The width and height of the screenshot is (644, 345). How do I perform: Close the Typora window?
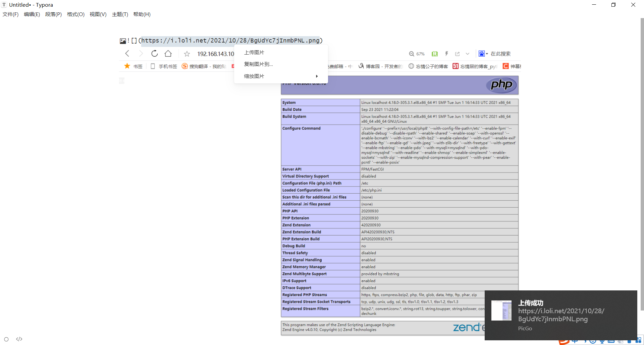[x=633, y=5]
